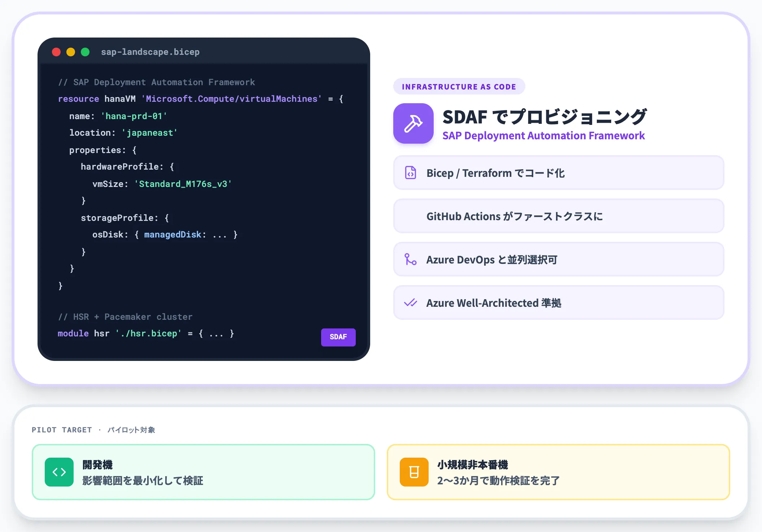Screen dimensions: 762x532
Task: Click the red close dot on code window
Action: click(x=56, y=52)
